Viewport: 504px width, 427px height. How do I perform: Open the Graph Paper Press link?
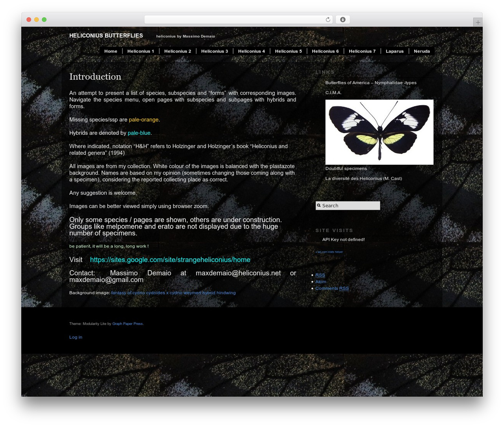[x=128, y=324]
